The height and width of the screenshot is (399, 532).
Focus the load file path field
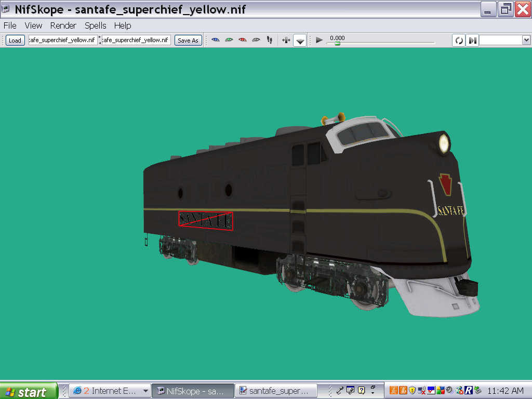[x=63, y=40]
